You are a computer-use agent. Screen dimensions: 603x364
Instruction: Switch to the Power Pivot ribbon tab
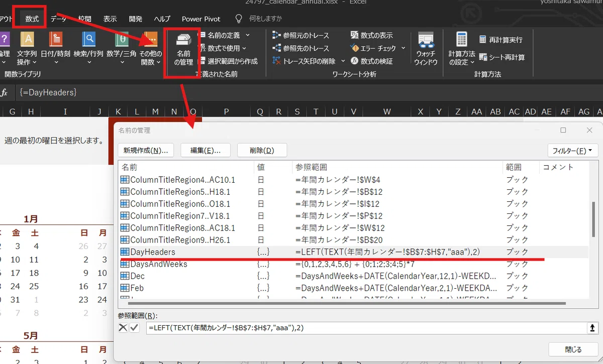point(201,19)
